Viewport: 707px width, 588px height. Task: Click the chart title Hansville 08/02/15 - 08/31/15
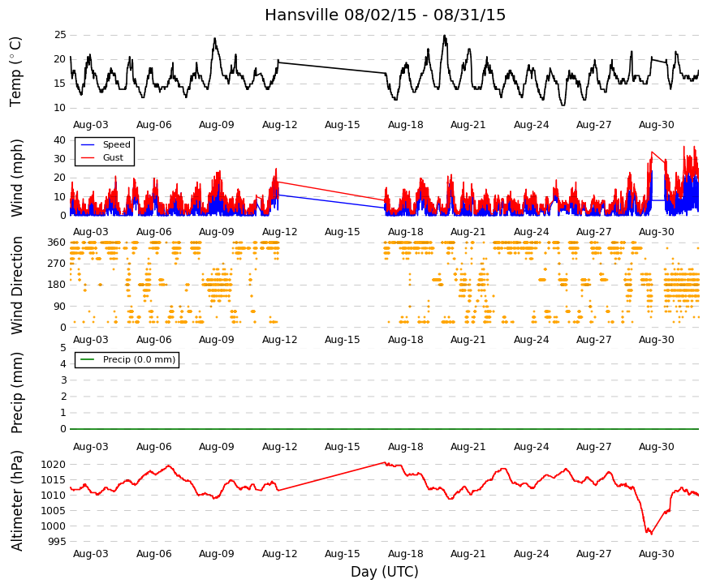[385, 15]
